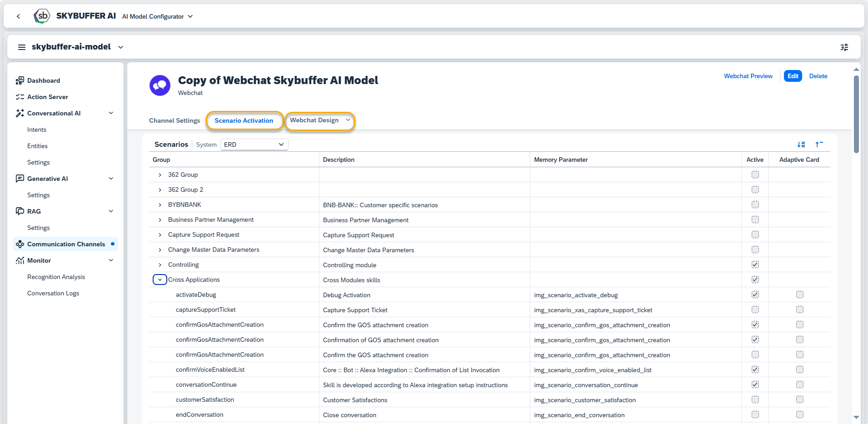Expand the Controlling group row
Image resolution: width=868 pixels, height=424 pixels.
click(160, 264)
